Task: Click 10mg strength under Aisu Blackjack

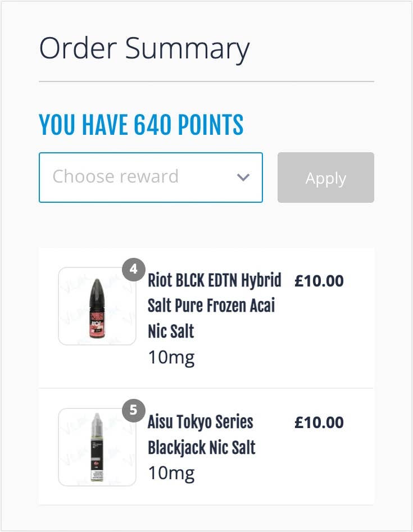Action: pos(171,474)
